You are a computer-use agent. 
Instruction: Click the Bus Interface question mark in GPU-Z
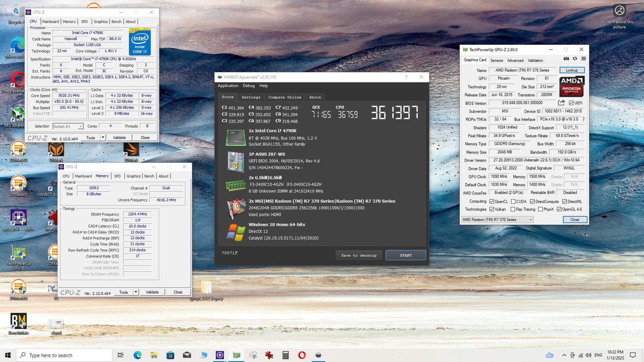[584, 119]
